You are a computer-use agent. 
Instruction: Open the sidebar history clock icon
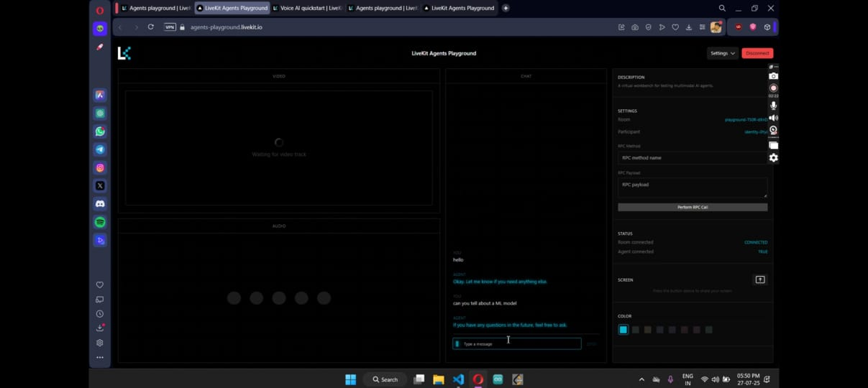click(x=100, y=314)
